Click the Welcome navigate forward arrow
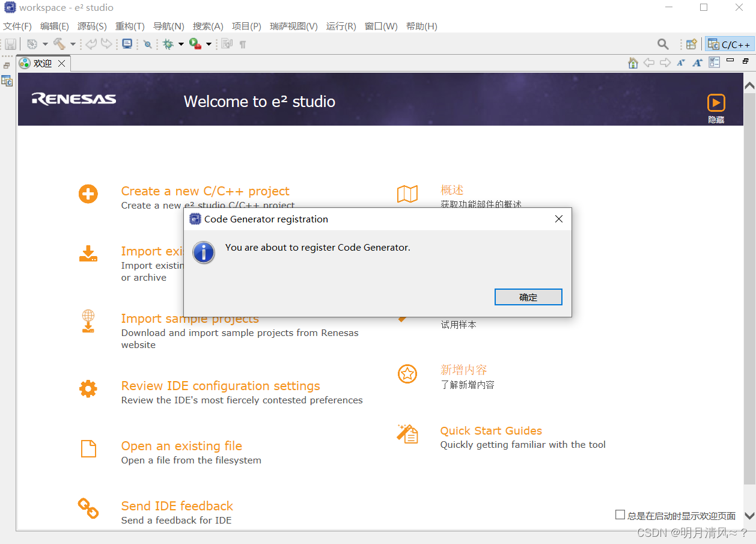The image size is (756, 544). pyautogui.click(x=665, y=63)
